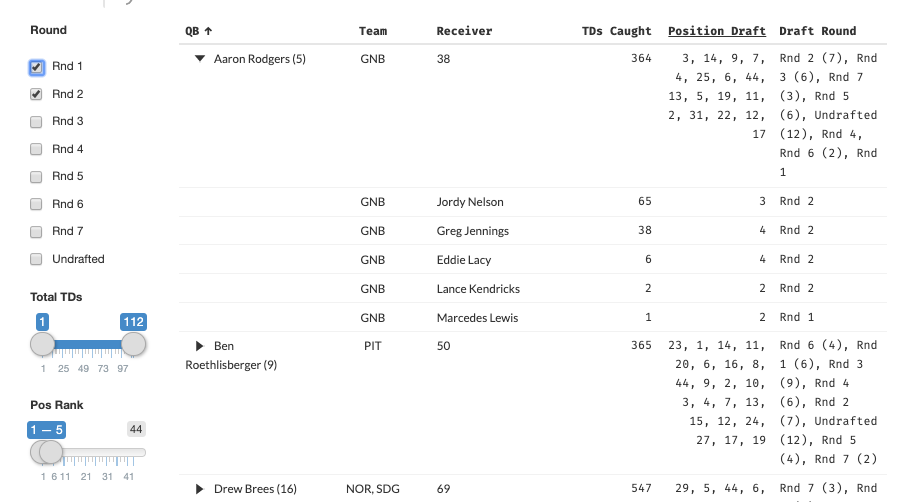Screen dimensions: 903x502
Task: Sort by Draft Round column header
Action: [817, 31]
